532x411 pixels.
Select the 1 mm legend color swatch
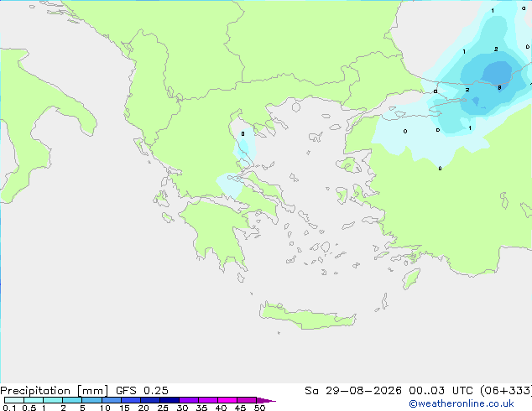tap(53, 400)
